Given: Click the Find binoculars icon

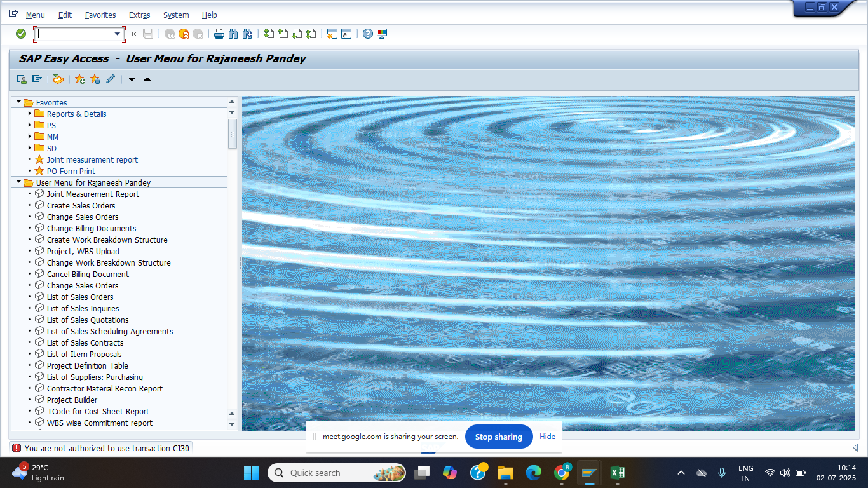Looking at the screenshot, I should tap(233, 34).
